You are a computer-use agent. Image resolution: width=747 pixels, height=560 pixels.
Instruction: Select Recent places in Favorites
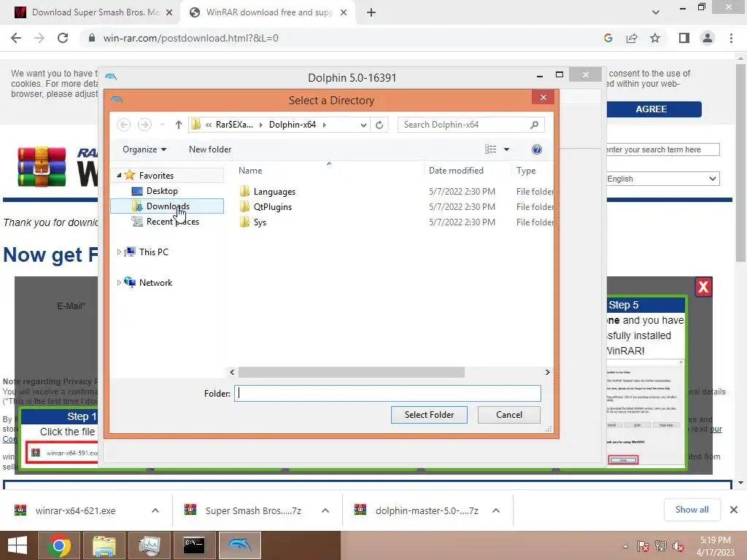172,222
